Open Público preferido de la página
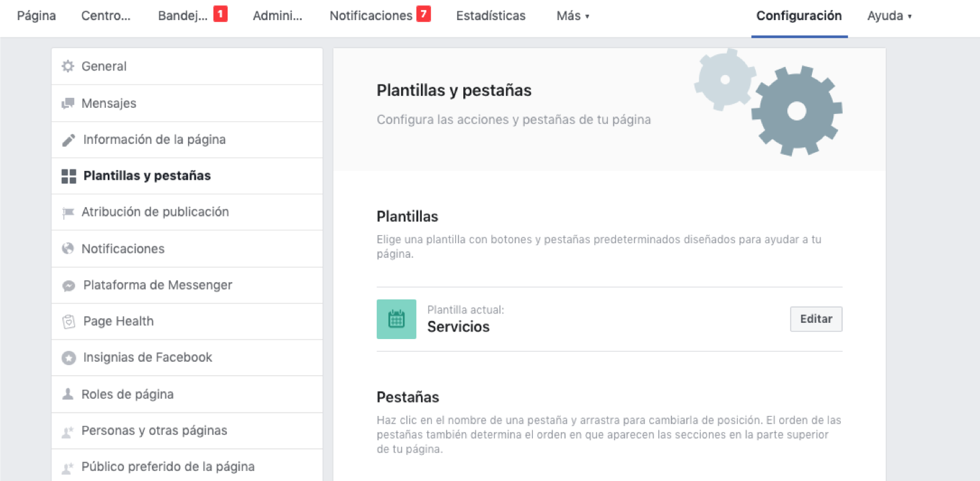 tap(167, 467)
